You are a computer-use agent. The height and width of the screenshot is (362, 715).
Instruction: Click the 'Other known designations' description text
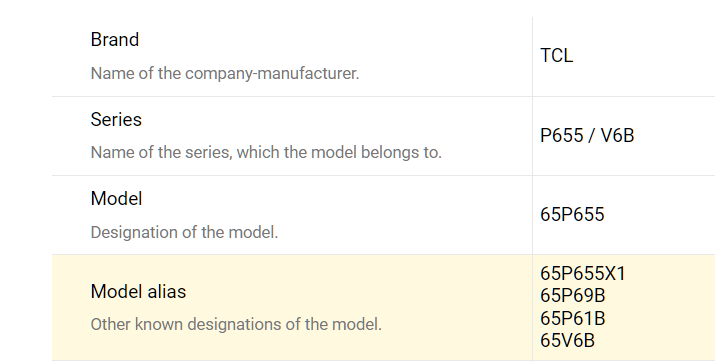point(236,325)
